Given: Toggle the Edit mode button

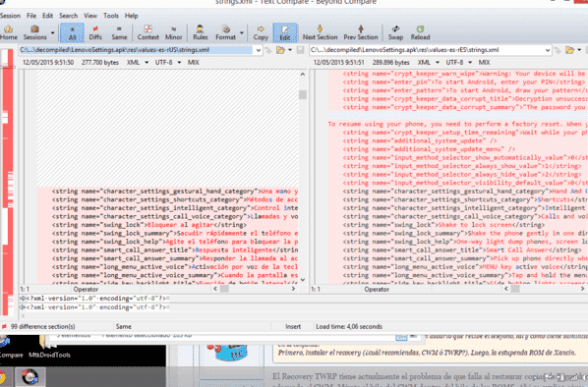Looking at the screenshot, I should [x=285, y=33].
